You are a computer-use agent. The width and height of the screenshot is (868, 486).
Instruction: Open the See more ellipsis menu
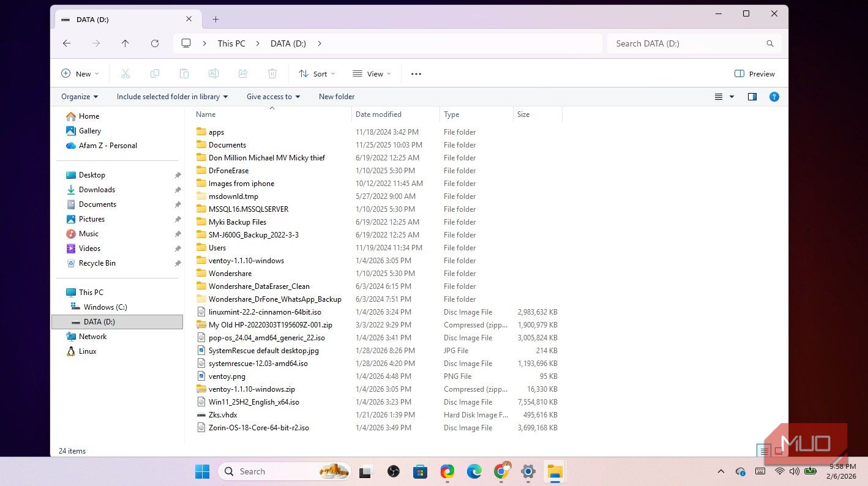tap(416, 73)
